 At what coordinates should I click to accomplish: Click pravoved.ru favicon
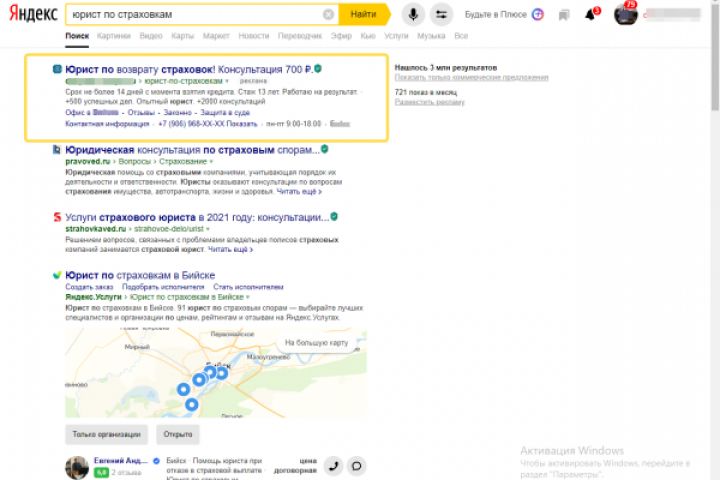[x=57, y=150]
